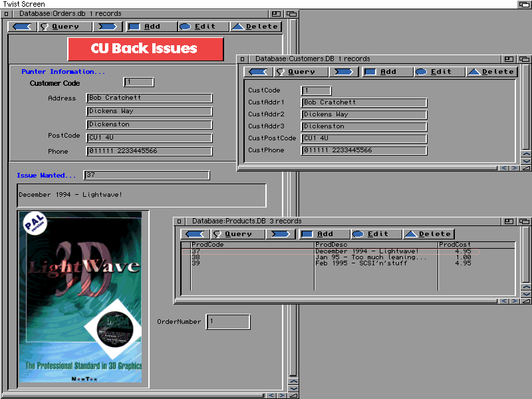This screenshot has height=399, width=532.
Task: Delete record in Customers.DB window
Action: tap(491, 72)
